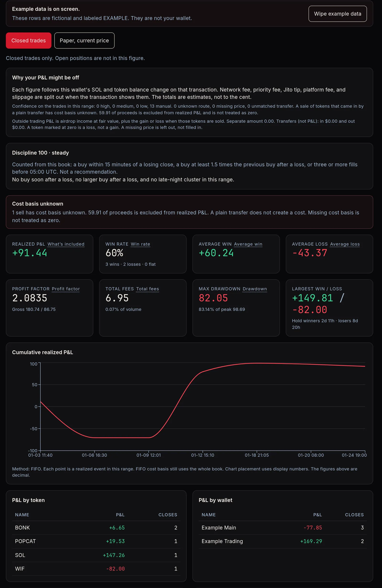
Task: Click the P&L column header in P&L by wallet
Action: [x=318, y=515]
